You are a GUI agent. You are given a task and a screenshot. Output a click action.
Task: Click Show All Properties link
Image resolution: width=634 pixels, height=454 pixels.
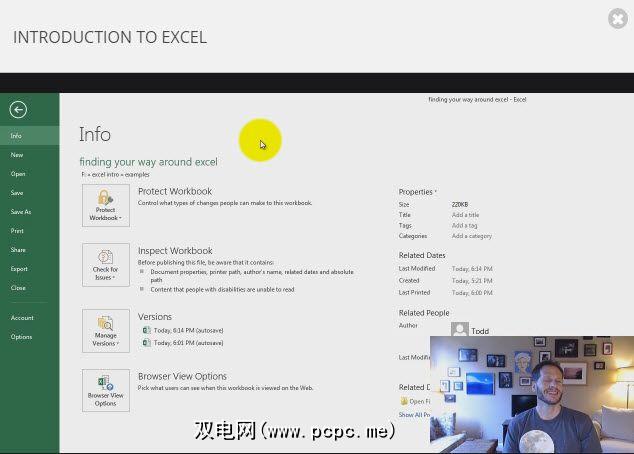[414, 415]
